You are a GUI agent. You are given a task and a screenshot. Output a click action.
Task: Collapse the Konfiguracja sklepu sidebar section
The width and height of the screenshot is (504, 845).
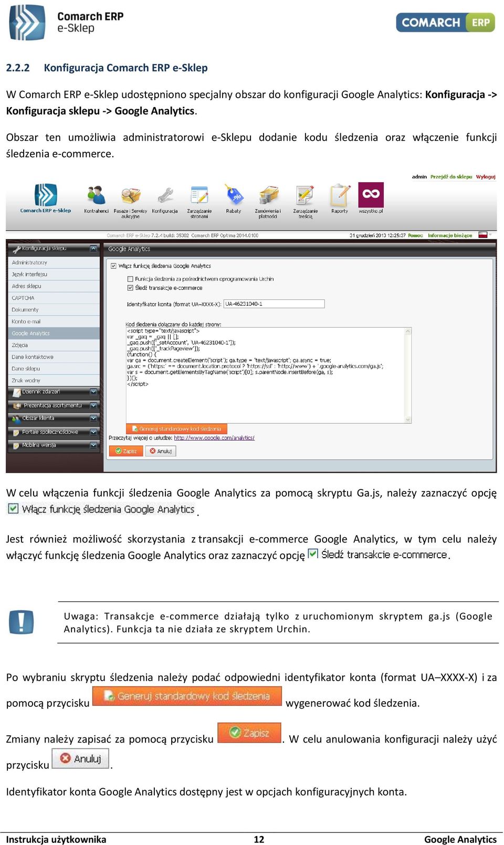93,248
